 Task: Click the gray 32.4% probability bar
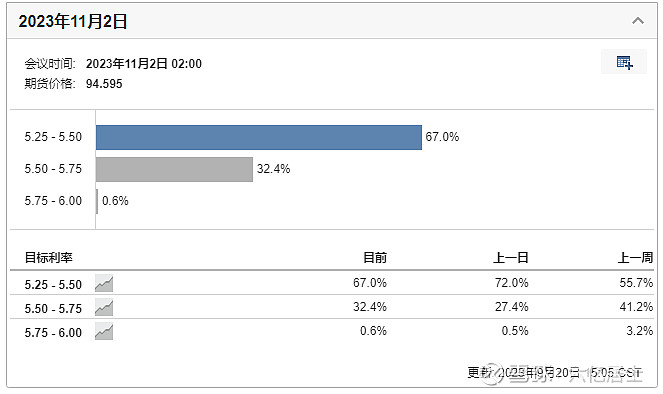pyautogui.click(x=174, y=170)
